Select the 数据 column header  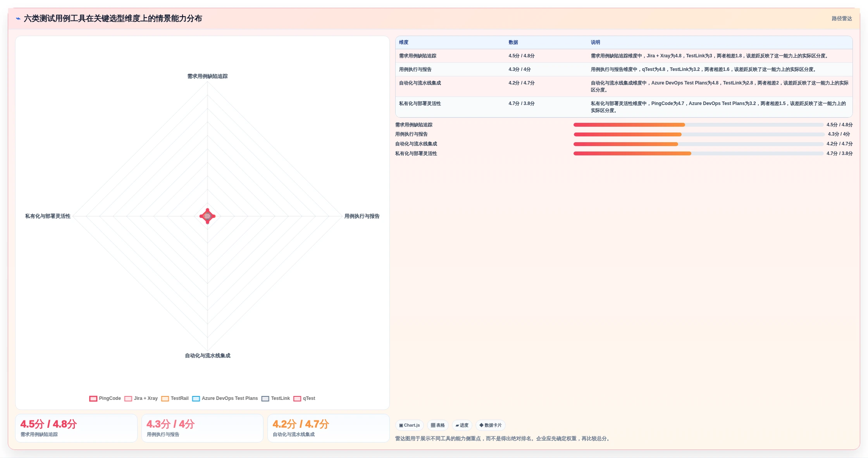coord(513,42)
